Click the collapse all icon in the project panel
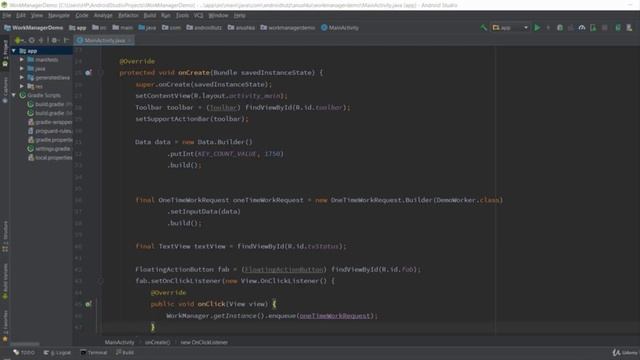The height and width of the screenshot is (360, 640). pyautogui.click(x=41, y=40)
